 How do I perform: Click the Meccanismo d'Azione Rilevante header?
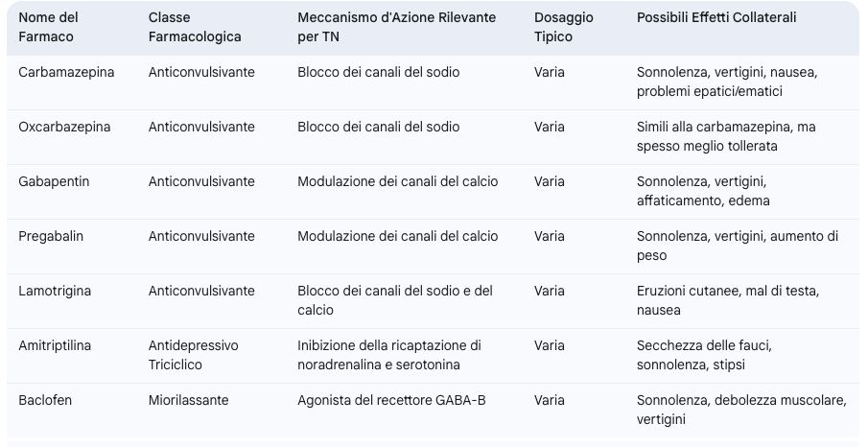396,27
